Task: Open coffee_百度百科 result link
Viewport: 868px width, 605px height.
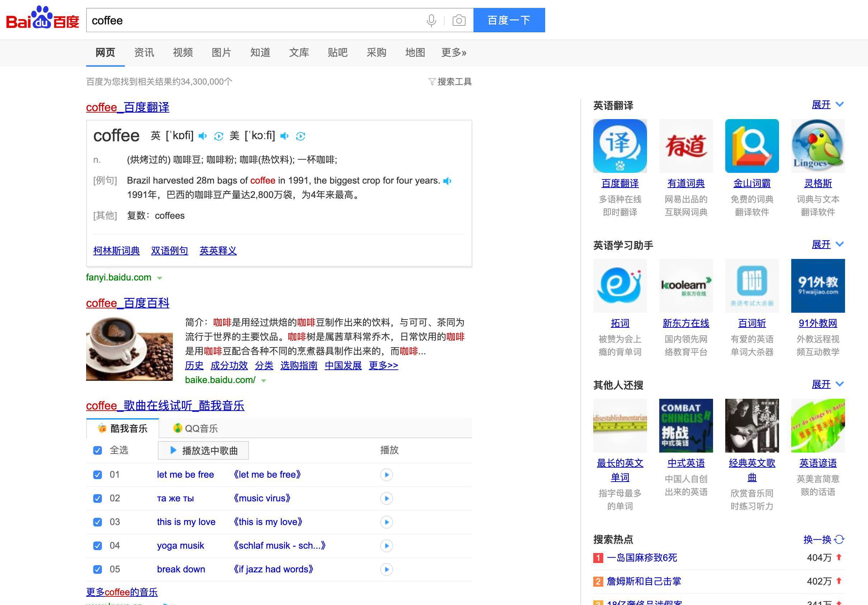Action: tap(128, 303)
